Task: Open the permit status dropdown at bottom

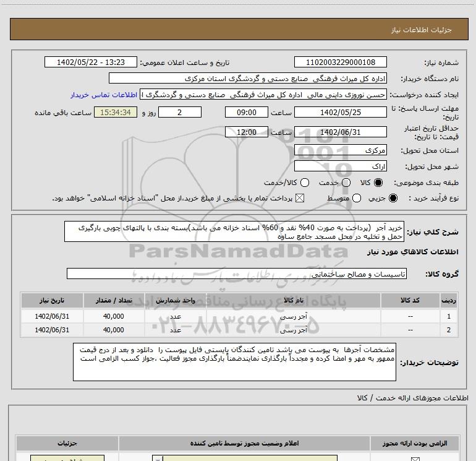Action: [245, 459]
